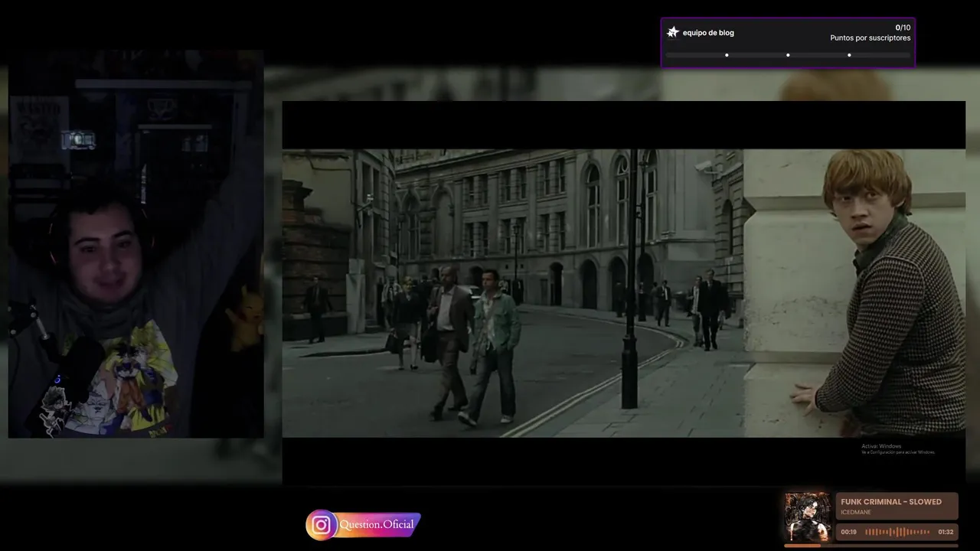
Task: Click the Instagram logo icon
Action: [322, 525]
